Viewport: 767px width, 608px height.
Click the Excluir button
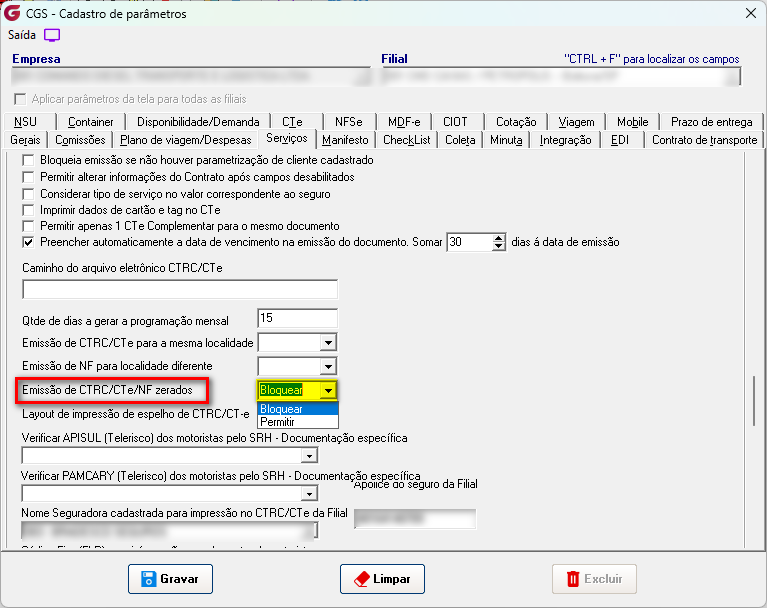point(594,579)
